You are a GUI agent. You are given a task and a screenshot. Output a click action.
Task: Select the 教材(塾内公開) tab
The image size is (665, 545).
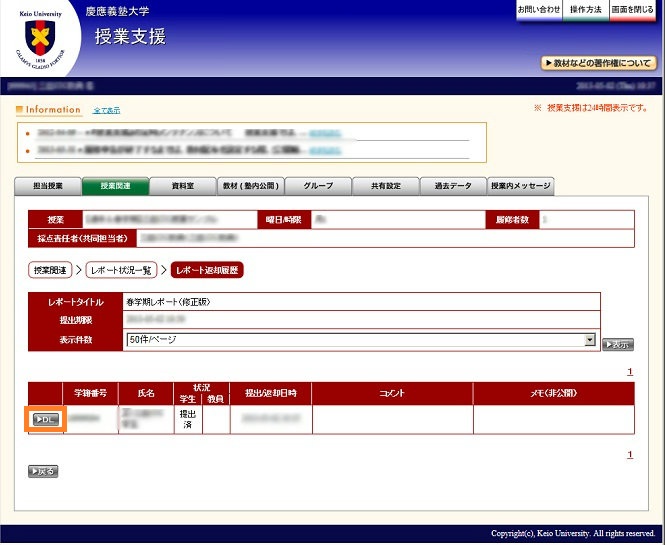[251, 186]
